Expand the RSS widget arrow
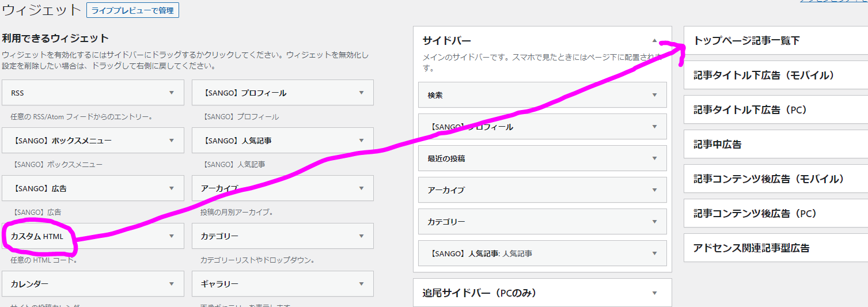The image size is (868, 307). tap(172, 93)
